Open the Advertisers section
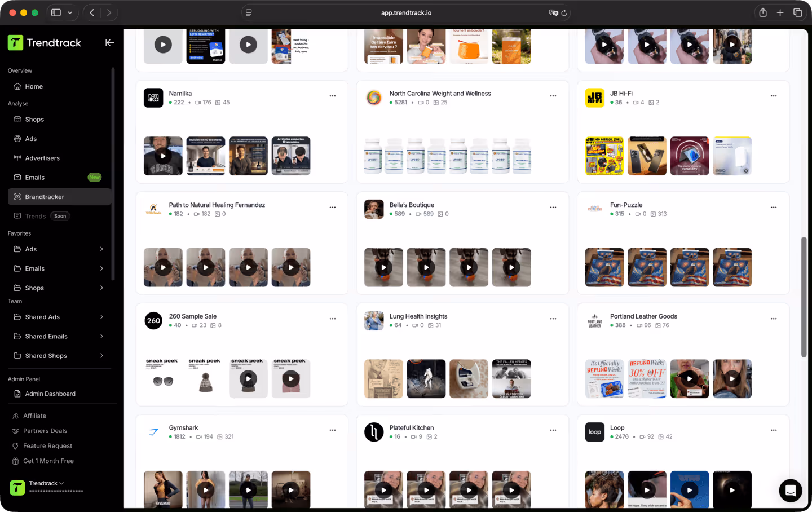 pyautogui.click(x=43, y=158)
